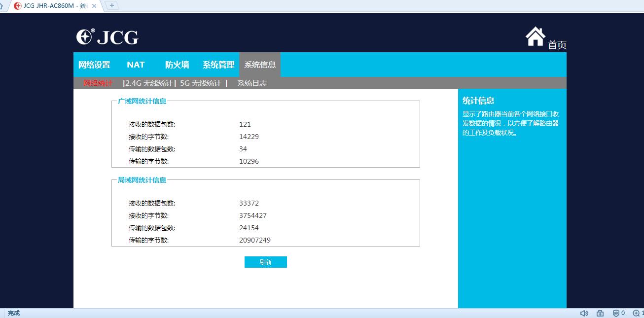Select the 系统信息 menu

tap(260, 65)
